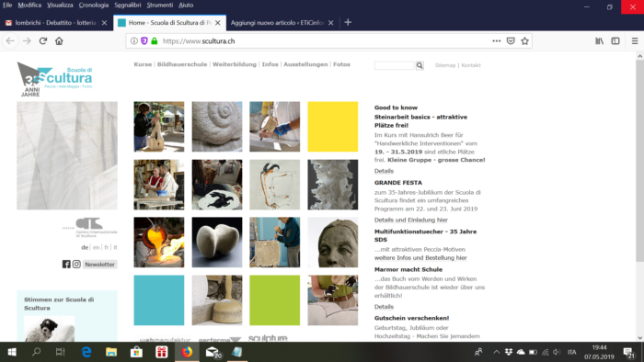Screen dimensions: 644x362
Task: Save page to Pocket
Action: 511,41
